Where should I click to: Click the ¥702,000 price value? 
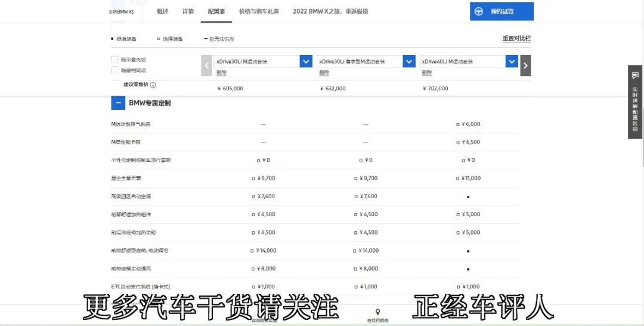(435, 88)
